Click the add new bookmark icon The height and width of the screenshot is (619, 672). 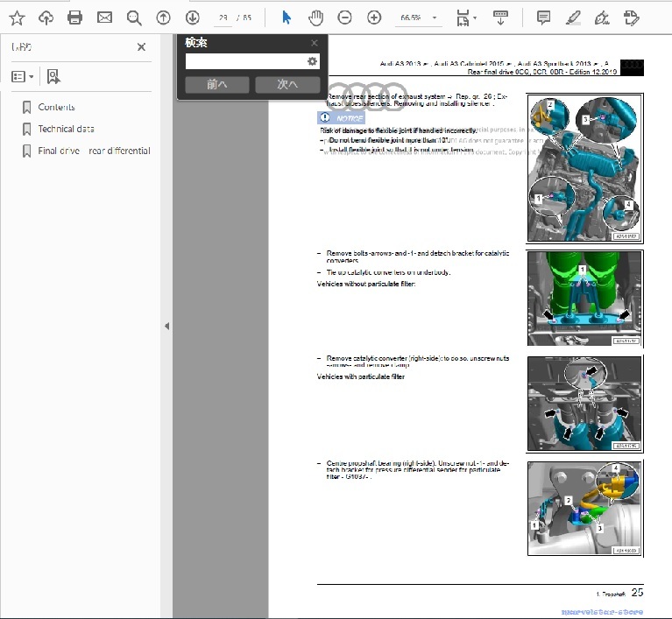[53, 77]
